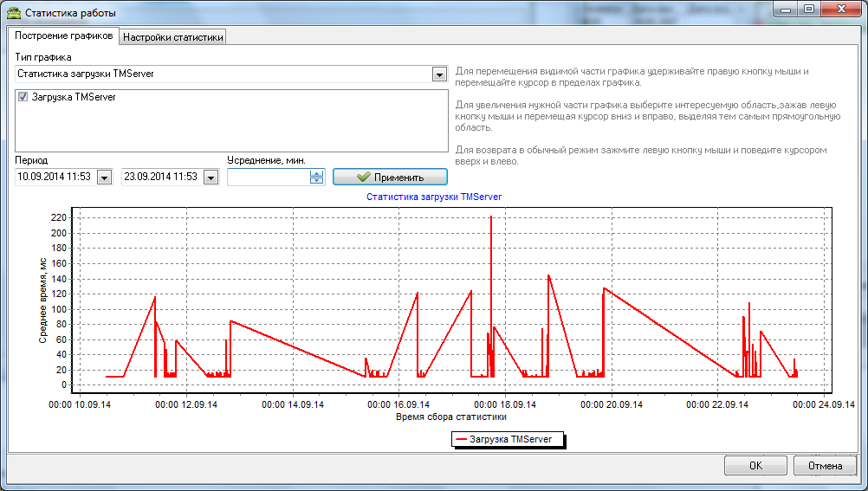Decrease averaging minutes with the down arrow
This screenshot has height=491, width=868.
pyautogui.click(x=316, y=181)
